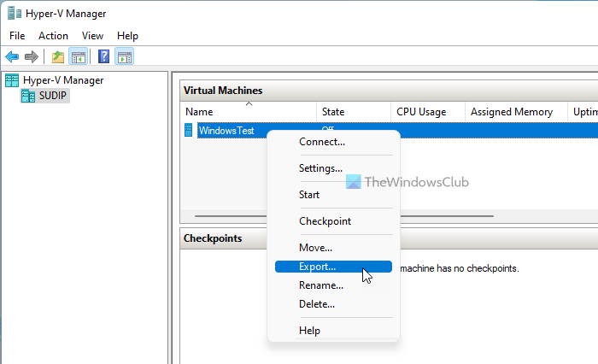Select SUDIP server in the tree

click(53, 96)
